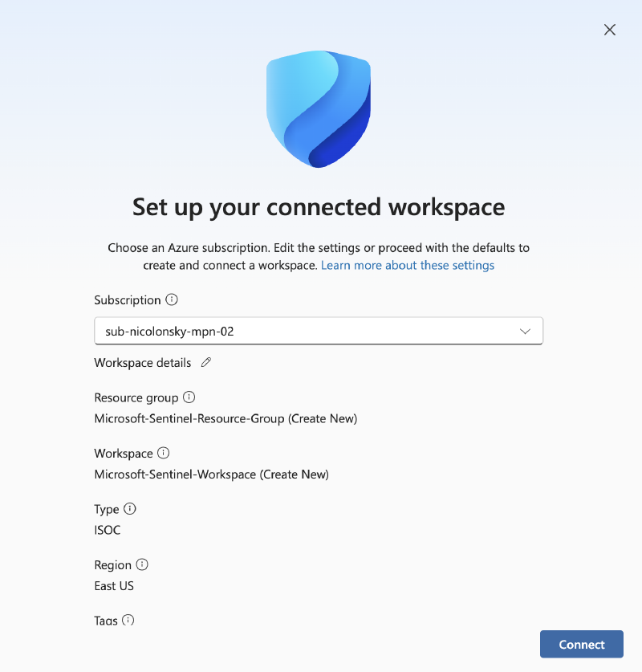Select 'Microsoft-Sentinel-Resource-Group (Create New)' text

tap(226, 419)
